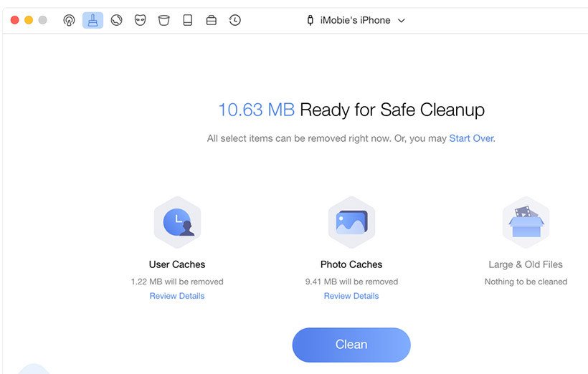
Task: Click "9.41 MB will be removed" text
Action: click(x=351, y=282)
